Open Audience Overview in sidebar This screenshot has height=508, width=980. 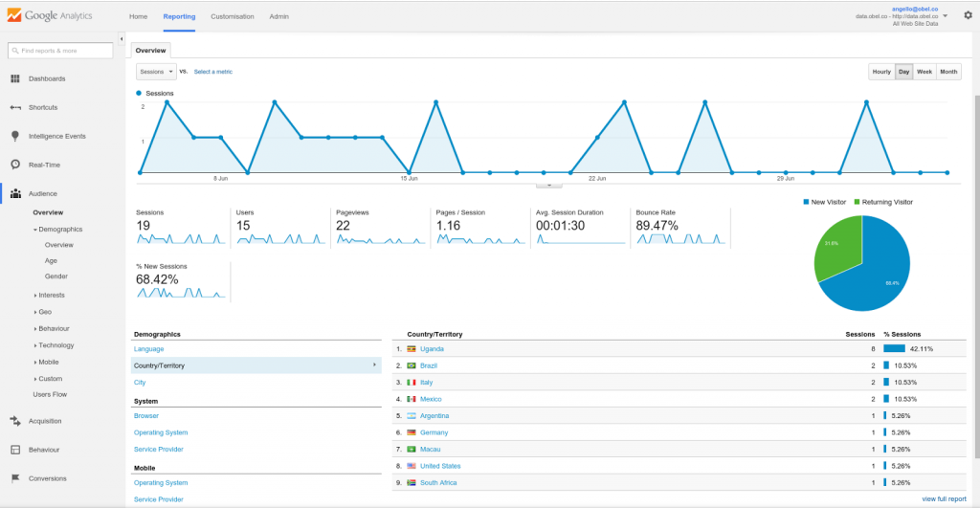[48, 212]
